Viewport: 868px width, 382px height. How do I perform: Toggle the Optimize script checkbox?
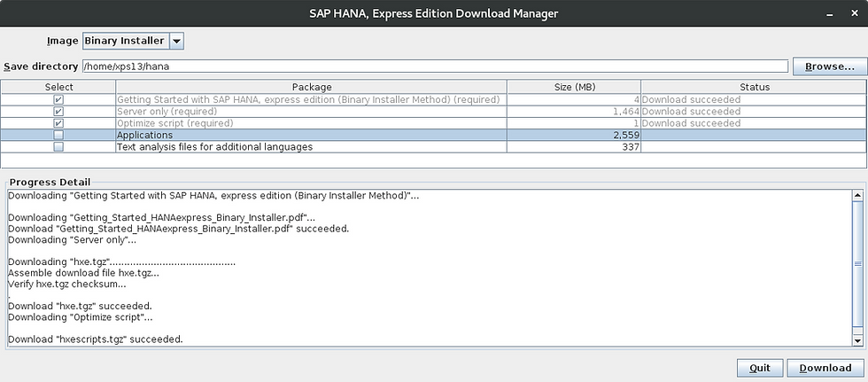point(58,123)
